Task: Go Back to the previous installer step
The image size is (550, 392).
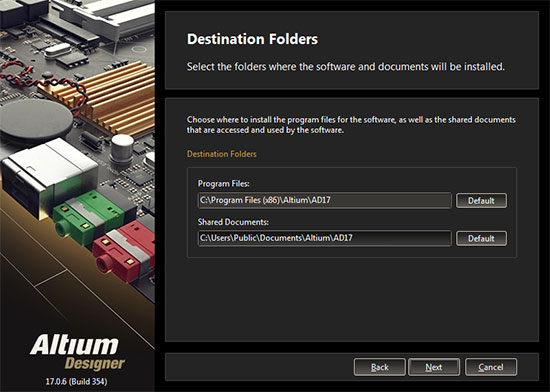Action: coord(380,367)
